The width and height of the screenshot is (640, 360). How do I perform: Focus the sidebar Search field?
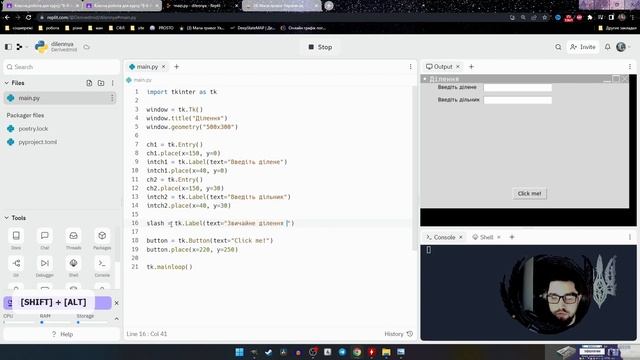click(x=62, y=67)
